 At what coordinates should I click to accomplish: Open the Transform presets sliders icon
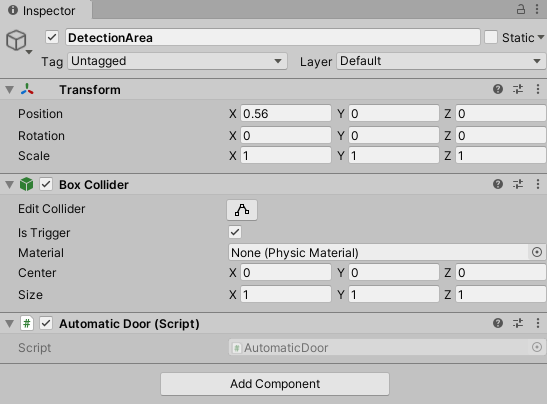518,89
